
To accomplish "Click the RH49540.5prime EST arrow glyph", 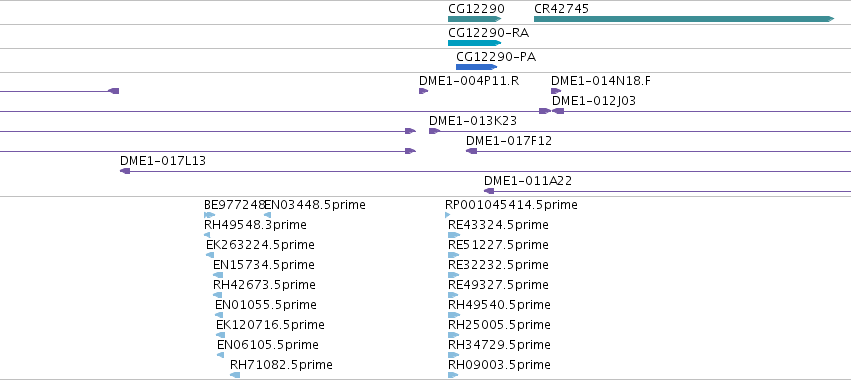I will click(x=454, y=315).
